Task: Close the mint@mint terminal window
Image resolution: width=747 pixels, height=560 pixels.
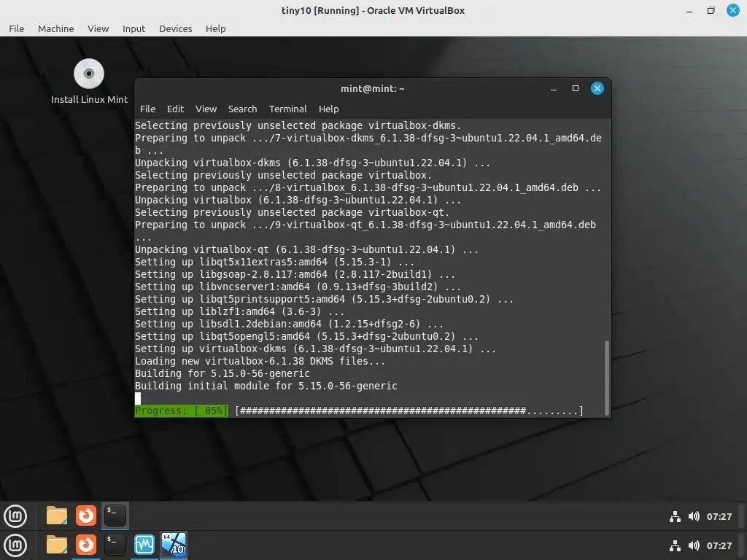Action: click(597, 88)
